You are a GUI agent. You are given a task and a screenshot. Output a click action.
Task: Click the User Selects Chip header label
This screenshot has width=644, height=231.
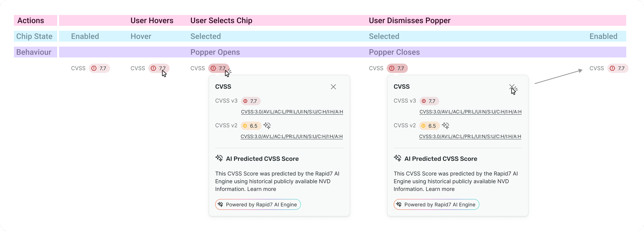221,21
